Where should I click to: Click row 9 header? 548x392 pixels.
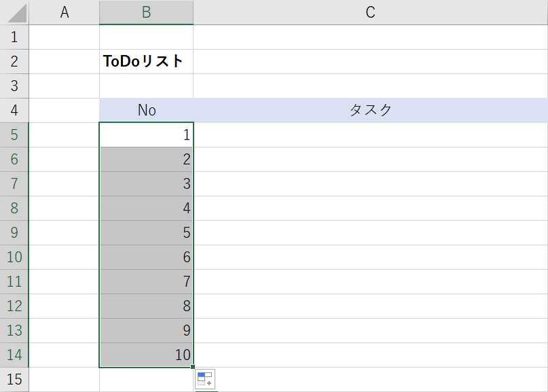[15, 232]
